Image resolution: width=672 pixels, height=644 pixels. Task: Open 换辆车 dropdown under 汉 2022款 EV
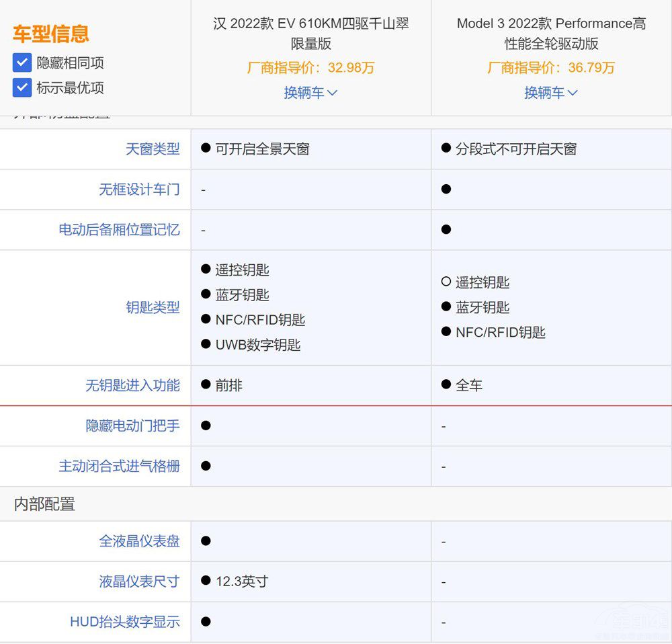[310, 93]
